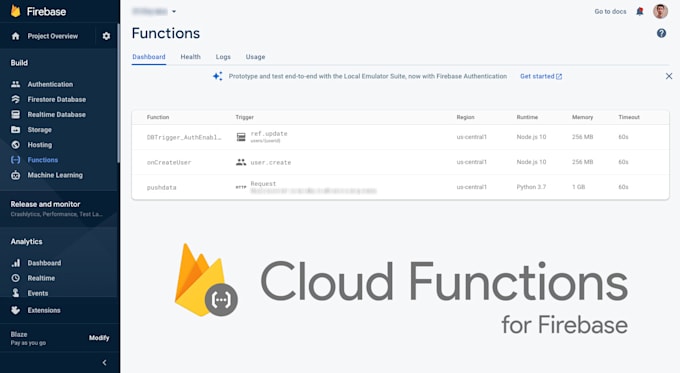Viewport: 680px width, 373px height.
Task: Open Authentication in sidebar
Action: 50,84
